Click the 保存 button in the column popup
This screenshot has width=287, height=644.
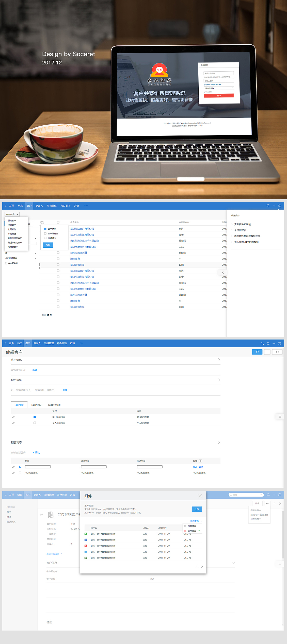click(48, 245)
